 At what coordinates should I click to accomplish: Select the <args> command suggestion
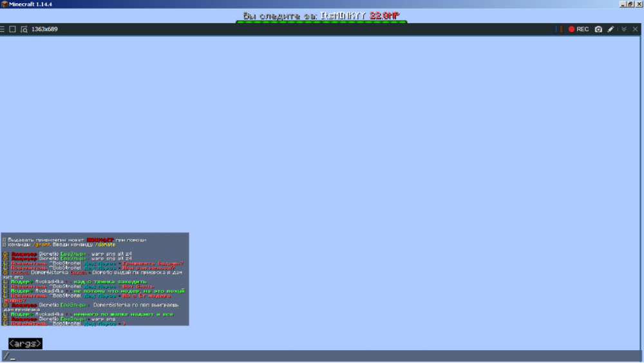tap(26, 344)
